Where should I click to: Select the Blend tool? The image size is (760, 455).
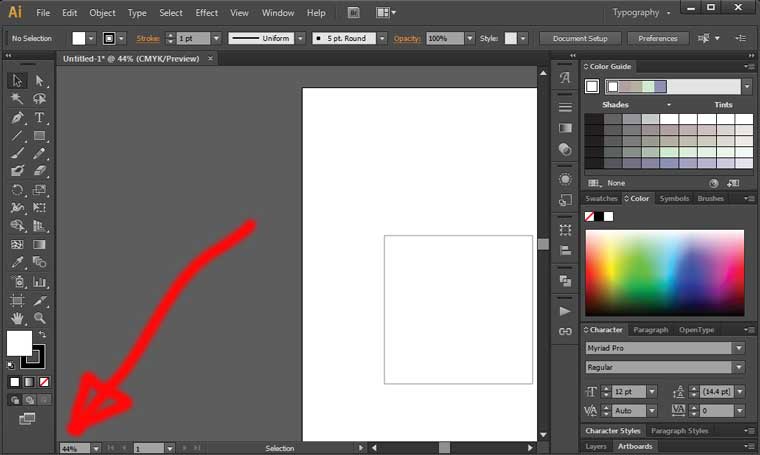39,262
